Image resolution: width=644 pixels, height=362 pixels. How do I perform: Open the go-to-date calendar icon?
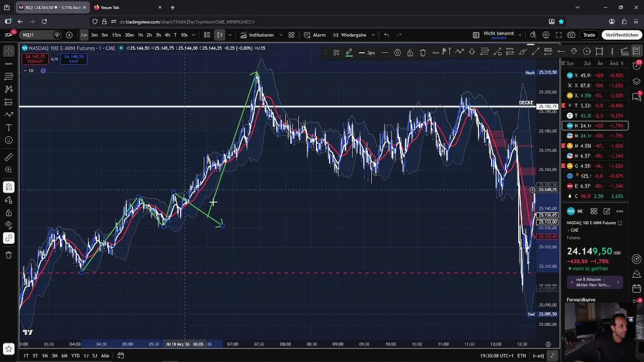(x=121, y=355)
